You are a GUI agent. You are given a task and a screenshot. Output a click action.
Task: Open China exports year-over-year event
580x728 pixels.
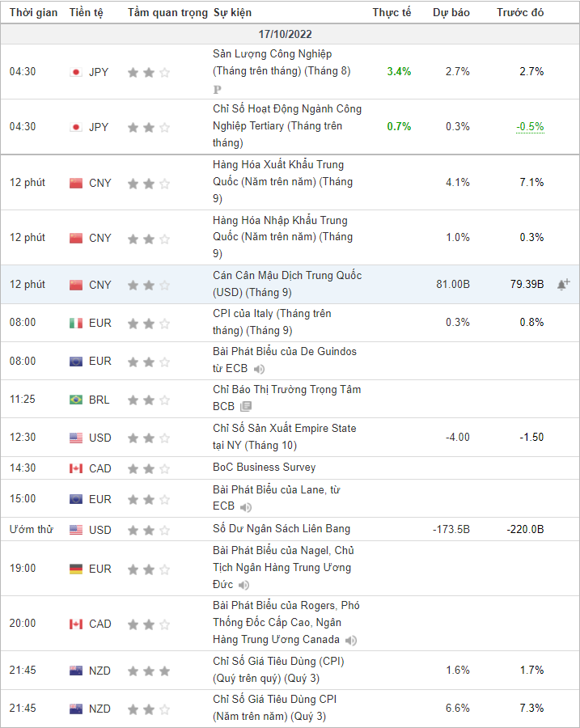283,181
